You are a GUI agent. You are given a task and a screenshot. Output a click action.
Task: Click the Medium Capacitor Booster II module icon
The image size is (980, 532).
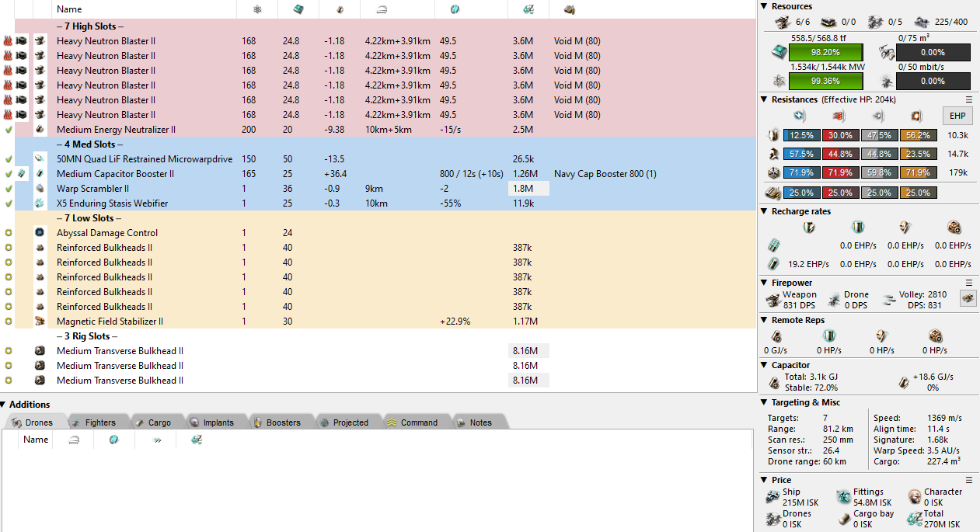[x=40, y=174]
